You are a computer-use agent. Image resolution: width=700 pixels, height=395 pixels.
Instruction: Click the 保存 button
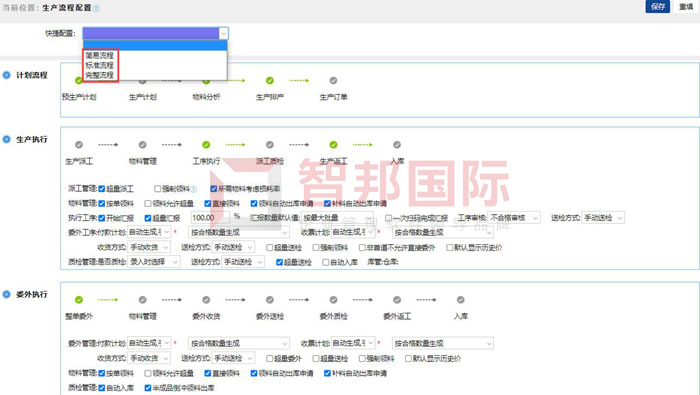click(658, 7)
